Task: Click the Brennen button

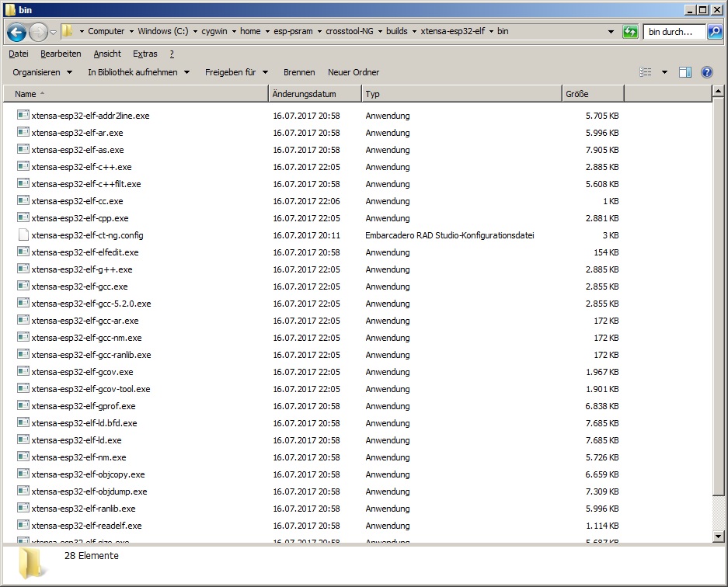Action: 299,72
